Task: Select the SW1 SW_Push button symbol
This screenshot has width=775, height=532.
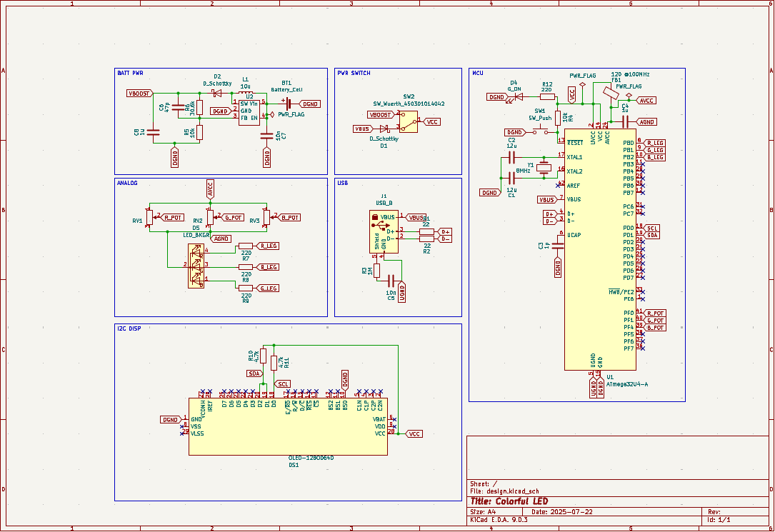Action: (x=540, y=131)
